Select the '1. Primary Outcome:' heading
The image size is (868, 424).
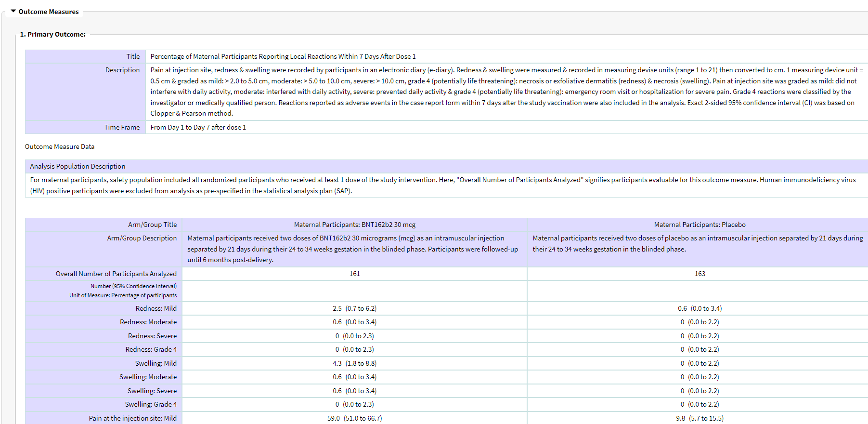pyautogui.click(x=53, y=34)
